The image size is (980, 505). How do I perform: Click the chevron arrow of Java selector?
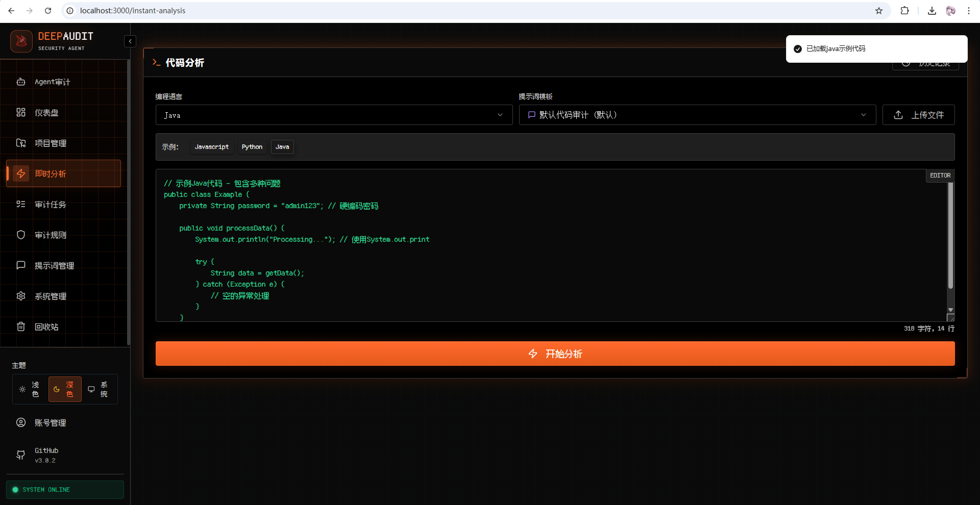point(500,115)
